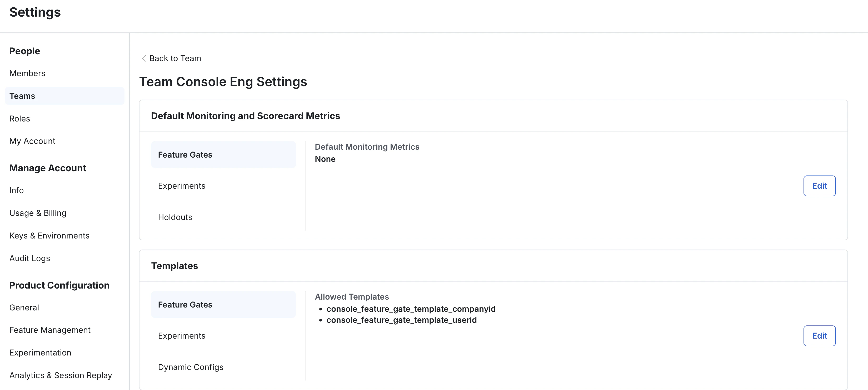Open My Account settings
Image resolution: width=868 pixels, height=390 pixels.
pos(32,141)
